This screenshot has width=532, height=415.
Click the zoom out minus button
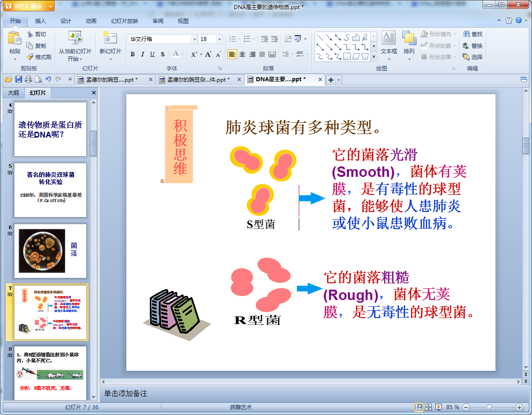(x=466, y=407)
